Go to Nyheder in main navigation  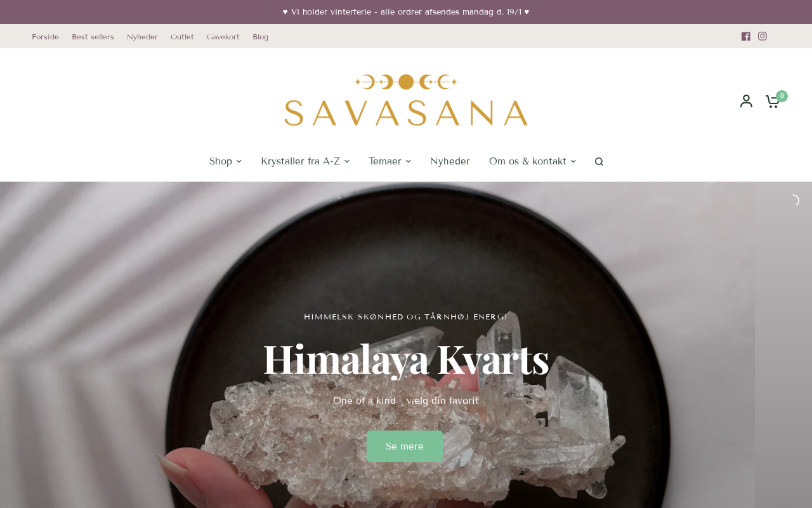coord(450,161)
